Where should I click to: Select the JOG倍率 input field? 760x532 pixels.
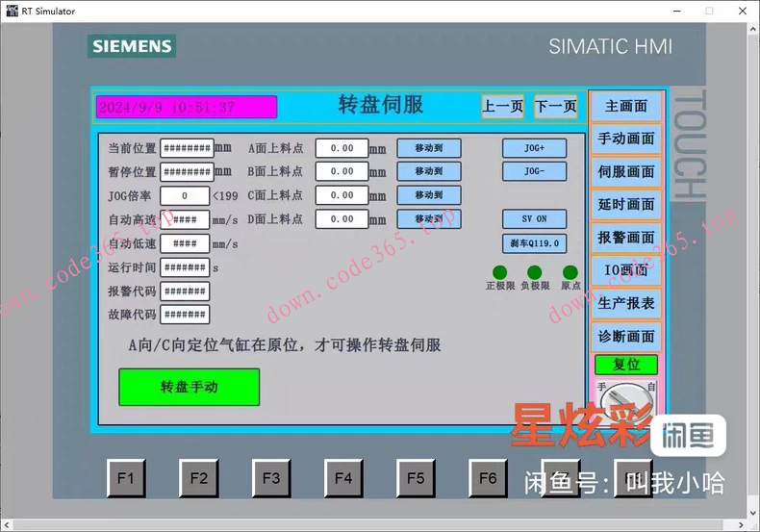point(185,195)
